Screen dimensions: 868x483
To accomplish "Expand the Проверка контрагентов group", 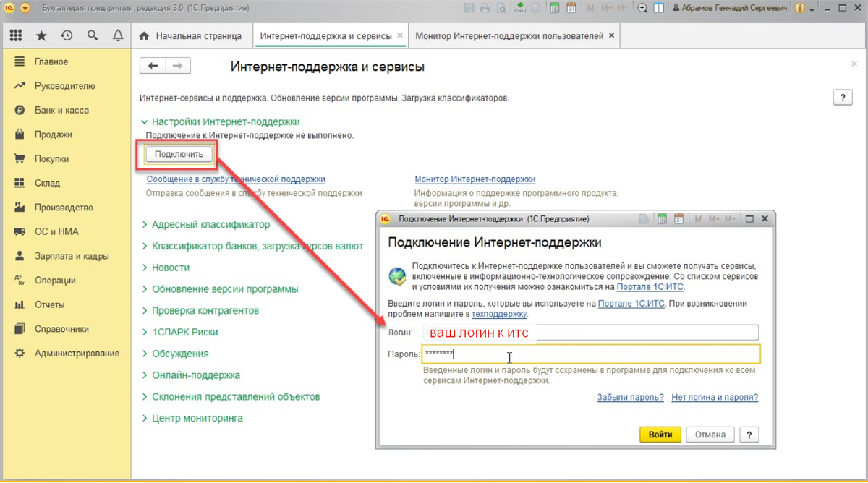I will (x=200, y=311).
